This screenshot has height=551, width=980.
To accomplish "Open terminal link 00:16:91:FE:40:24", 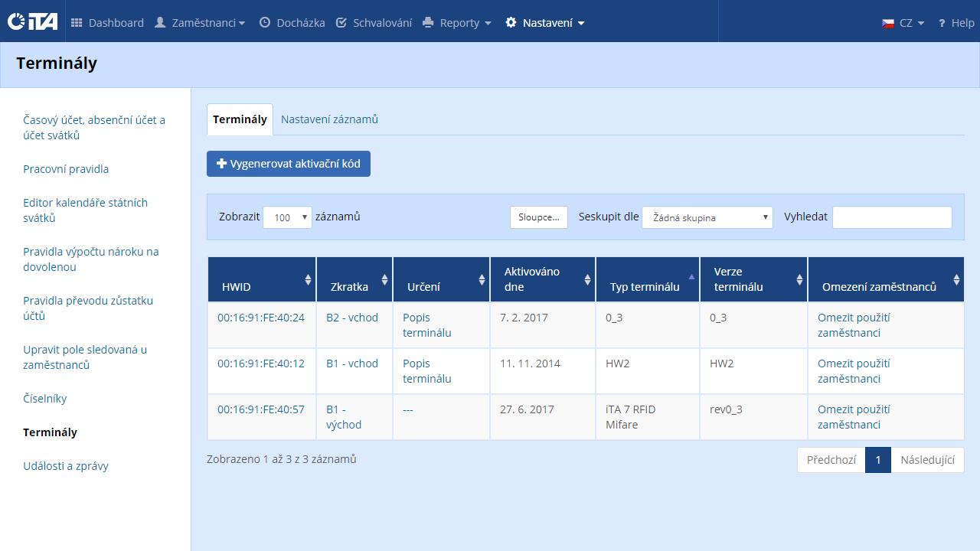I will click(261, 318).
